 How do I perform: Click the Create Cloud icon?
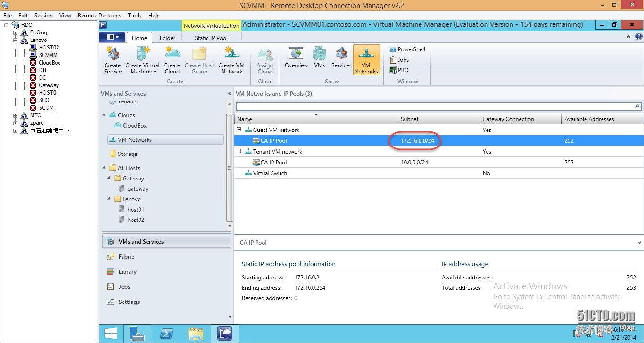(172, 60)
